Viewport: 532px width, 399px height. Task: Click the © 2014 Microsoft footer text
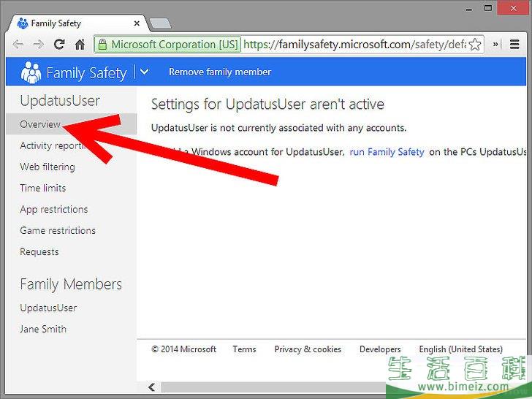coord(184,349)
